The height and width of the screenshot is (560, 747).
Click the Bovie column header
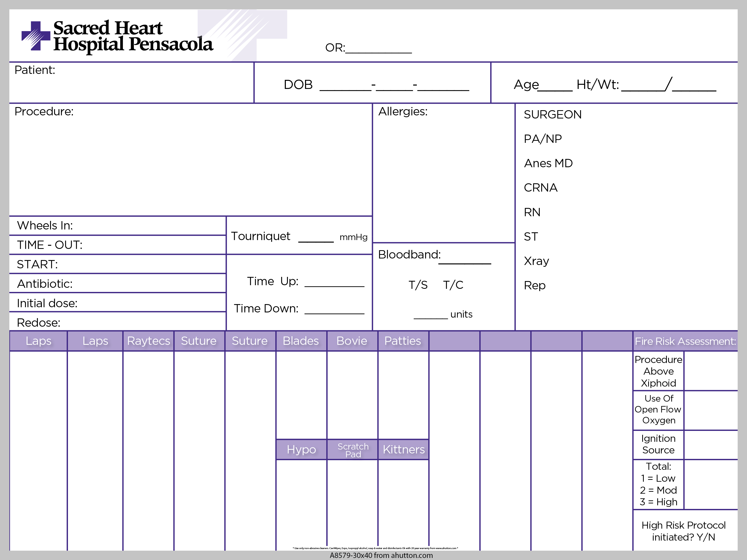[x=352, y=341]
